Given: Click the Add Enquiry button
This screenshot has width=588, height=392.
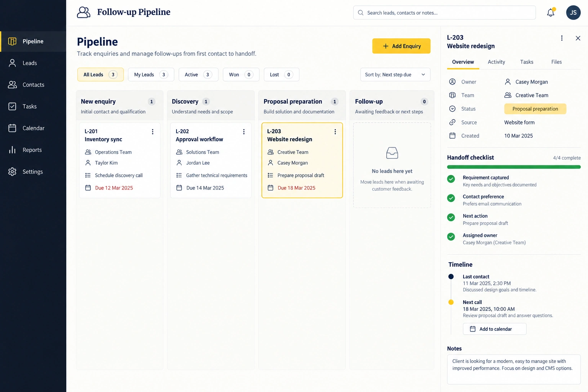Looking at the screenshot, I should pyautogui.click(x=401, y=46).
